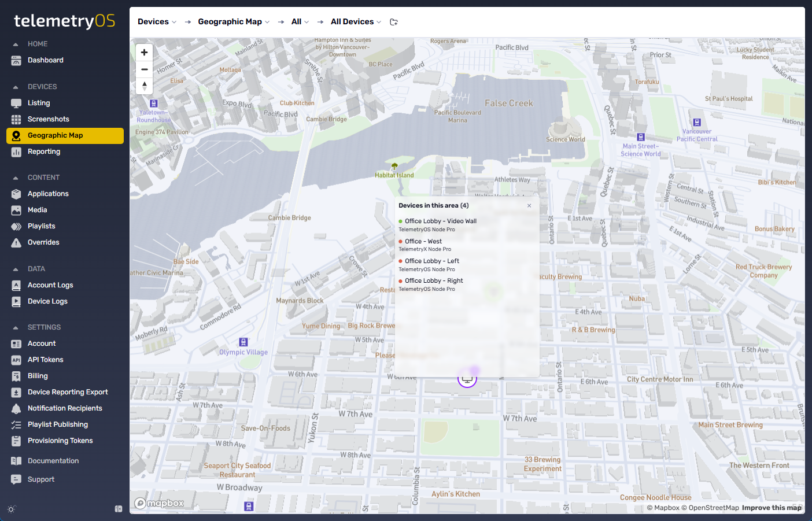Click the Listing monitor icon
The image size is (812, 521).
tap(16, 103)
